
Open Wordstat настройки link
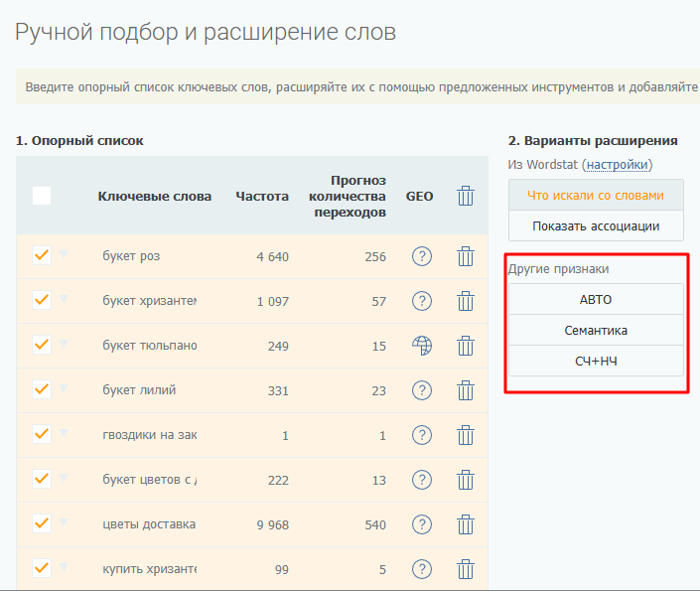[x=617, y=165]
